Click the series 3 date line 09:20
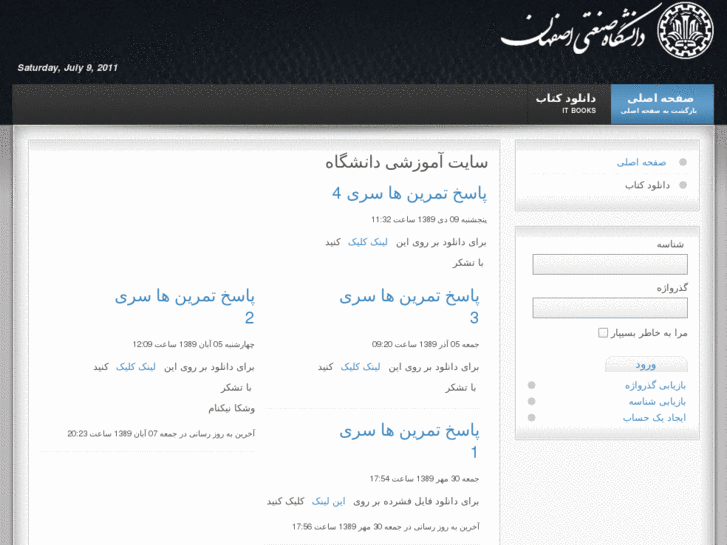The image size is (727, 545). pyautogui.click(x=425, y=344)
